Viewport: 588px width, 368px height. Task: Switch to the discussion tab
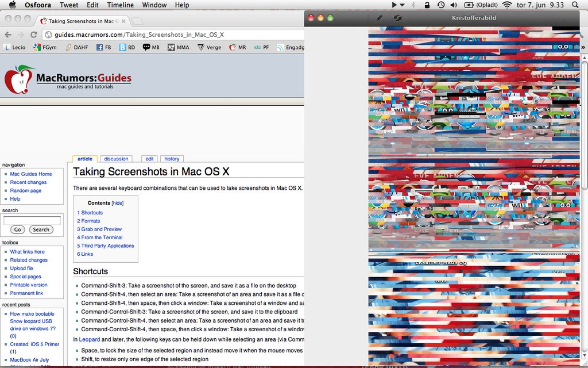[116, 159]
